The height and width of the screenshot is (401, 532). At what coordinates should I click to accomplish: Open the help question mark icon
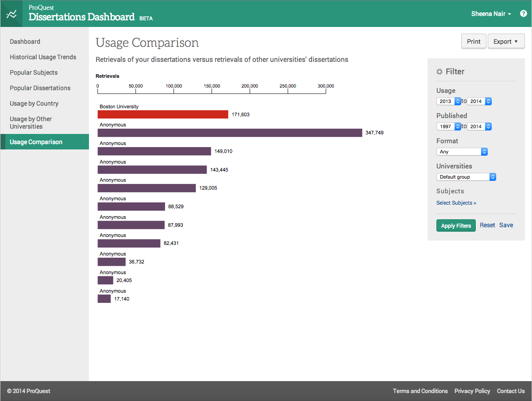(x=523, y=14)
